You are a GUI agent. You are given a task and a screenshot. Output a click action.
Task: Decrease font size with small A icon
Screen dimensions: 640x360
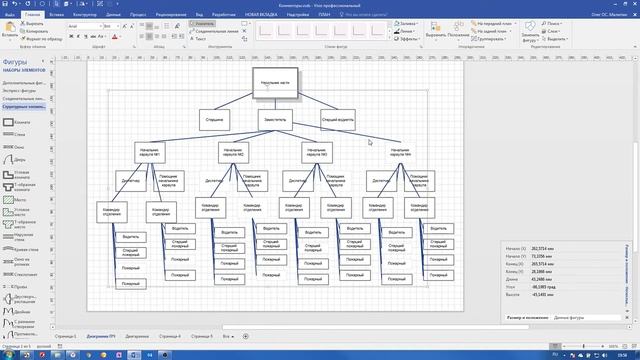pyautogui.click(x=132, y=27)
